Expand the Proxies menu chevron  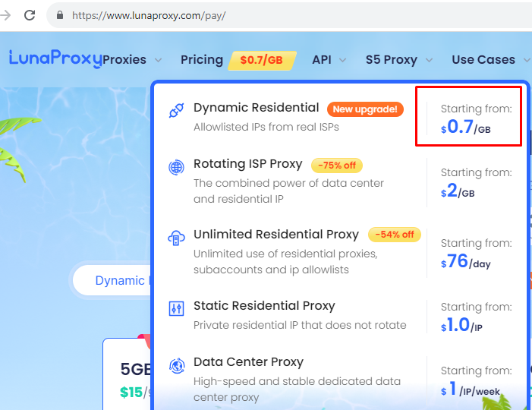click(158, 60)
